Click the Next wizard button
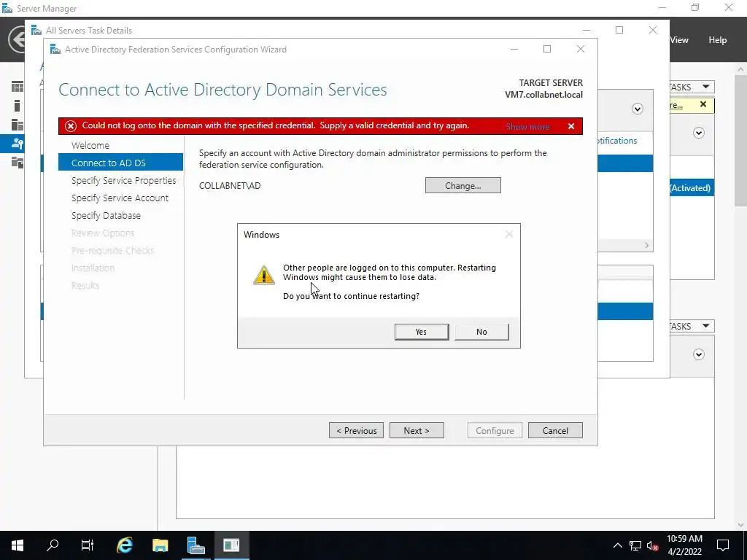This screenshot has height=560, width=747. pyautogui.click(x=417, y=430)
